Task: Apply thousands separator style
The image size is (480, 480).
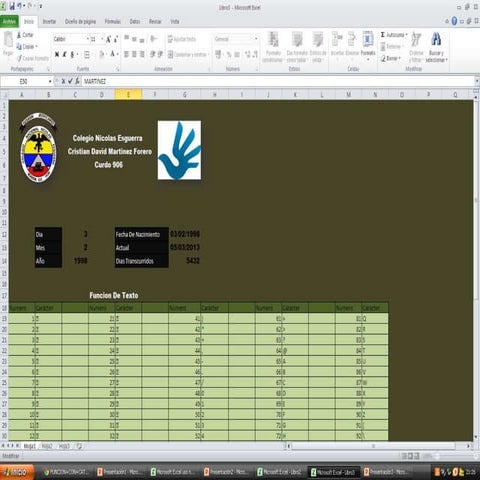Action: 237,54
